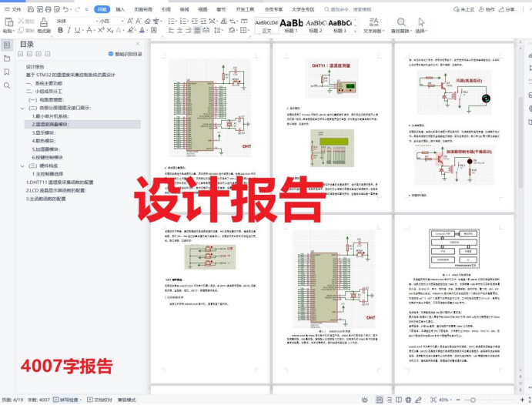Toggle strikethrough formatting
This screenshot has height=405, width=532.
point(89,30)
